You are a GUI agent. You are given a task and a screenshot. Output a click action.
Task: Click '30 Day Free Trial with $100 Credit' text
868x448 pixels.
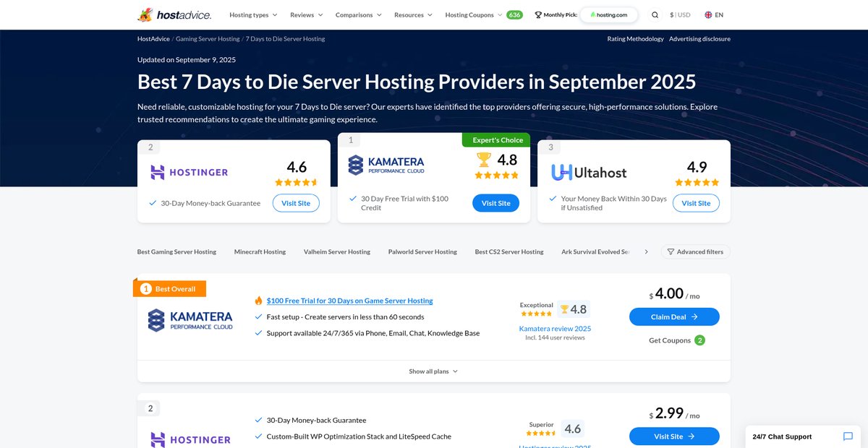[405, 203]
